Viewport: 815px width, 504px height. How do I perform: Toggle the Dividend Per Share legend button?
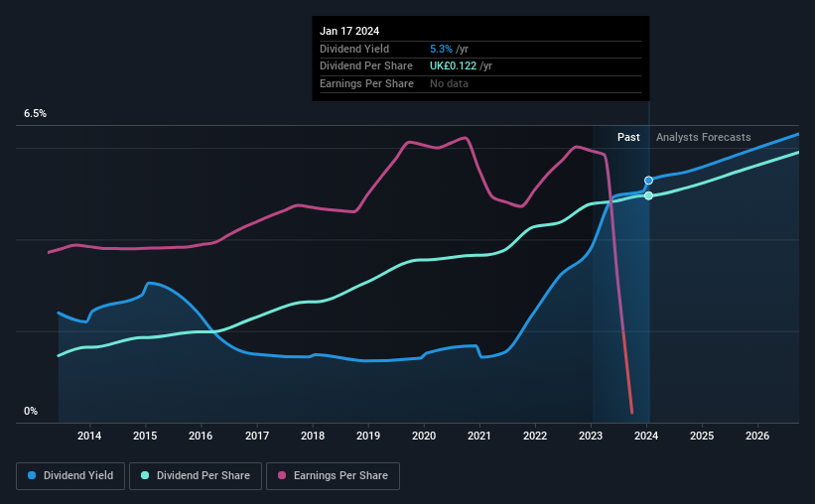point(196,476)
